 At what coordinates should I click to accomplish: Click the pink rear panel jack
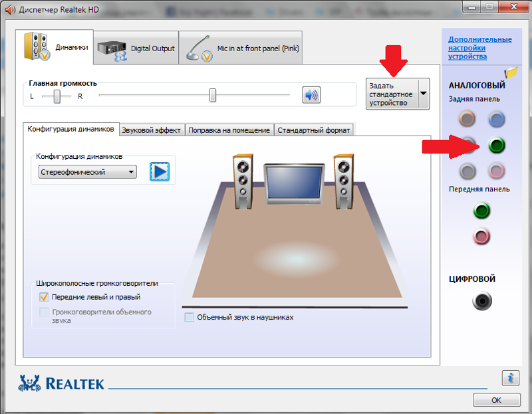(496, 171)
